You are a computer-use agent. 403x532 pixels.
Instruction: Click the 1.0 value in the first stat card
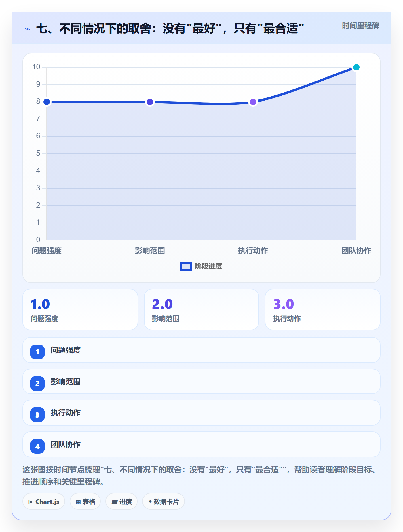40,304
